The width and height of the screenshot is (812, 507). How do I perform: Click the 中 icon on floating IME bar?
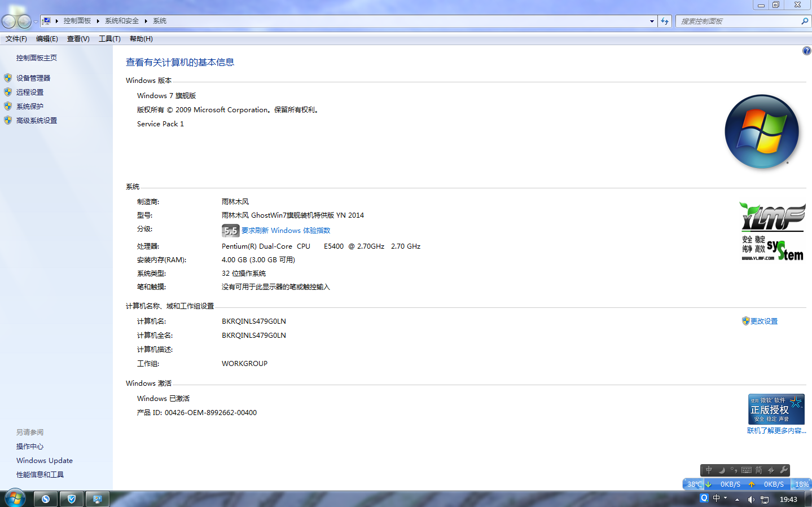[709, 470]
